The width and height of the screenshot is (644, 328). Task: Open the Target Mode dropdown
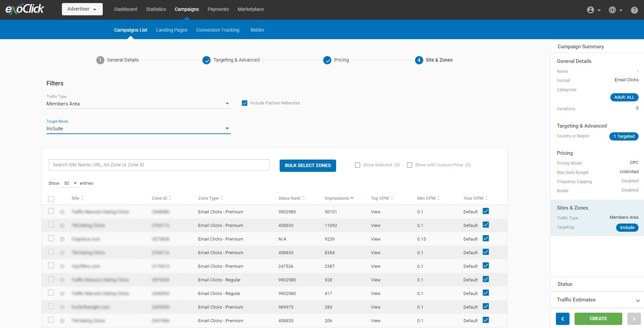point(138,129)
